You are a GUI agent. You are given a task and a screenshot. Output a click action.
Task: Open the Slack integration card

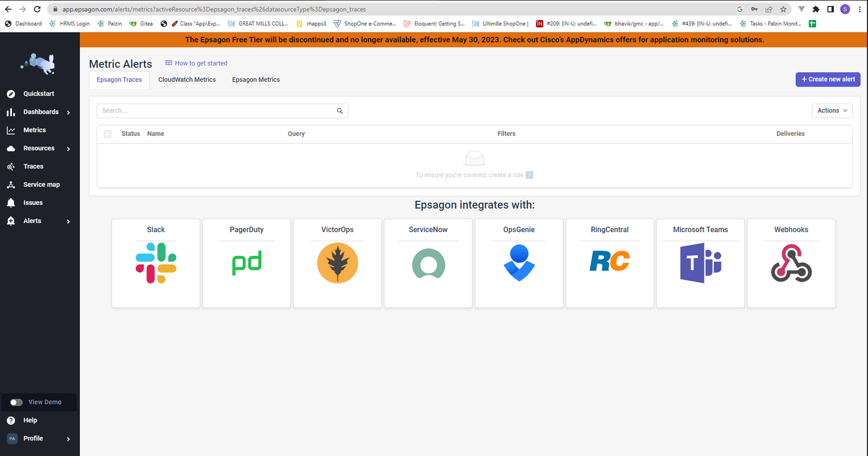coord(156,263)
